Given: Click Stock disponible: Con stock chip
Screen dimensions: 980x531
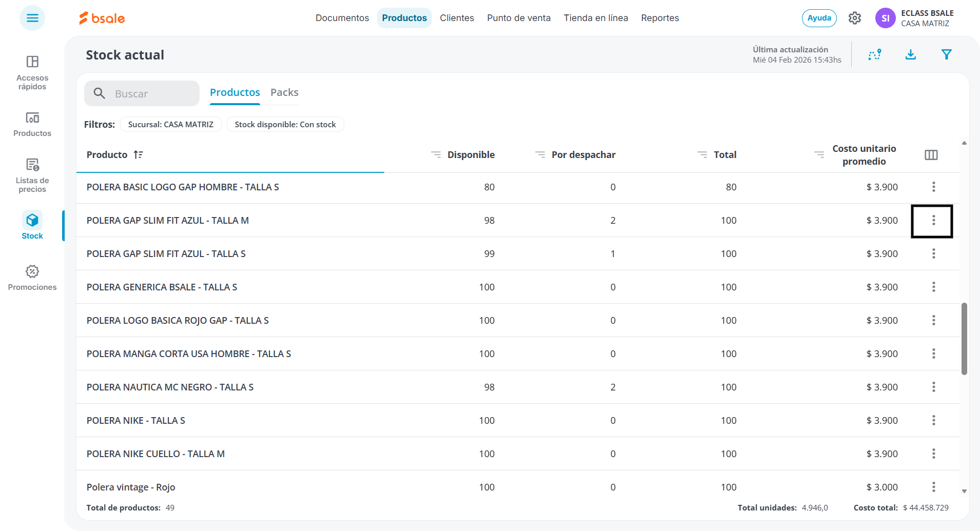Looking at the screenshot, I should (x=285, y=124).
